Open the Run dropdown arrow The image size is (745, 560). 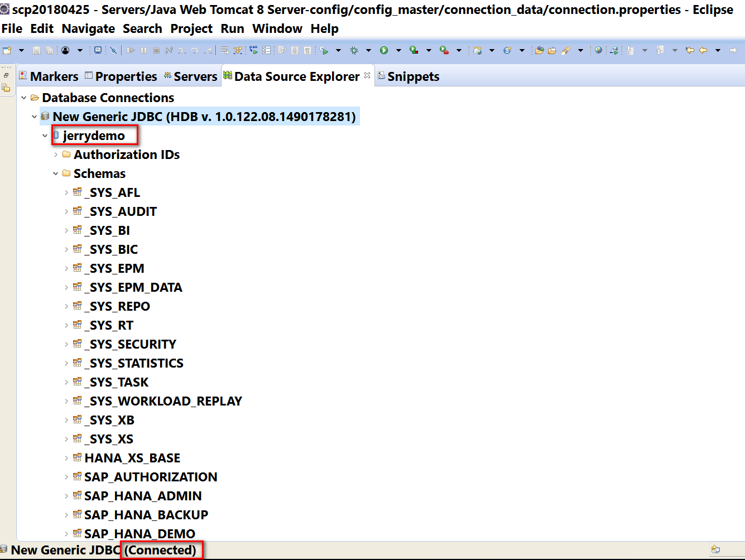(x=398, y=50)
